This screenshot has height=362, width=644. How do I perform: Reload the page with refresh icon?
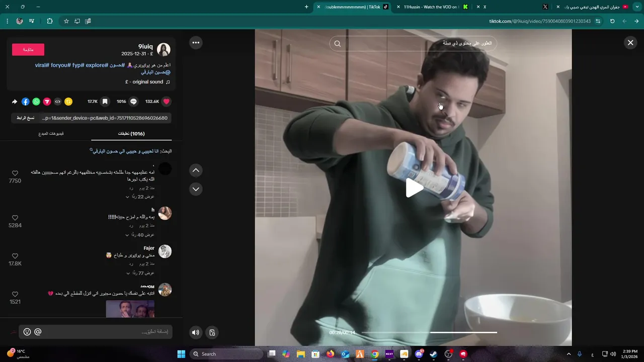click(x=612, y=21)
